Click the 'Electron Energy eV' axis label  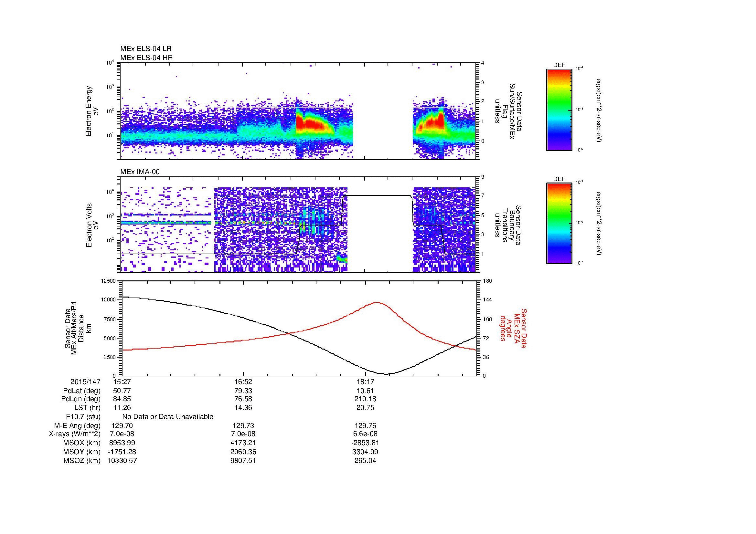click(x=92, y=111)
